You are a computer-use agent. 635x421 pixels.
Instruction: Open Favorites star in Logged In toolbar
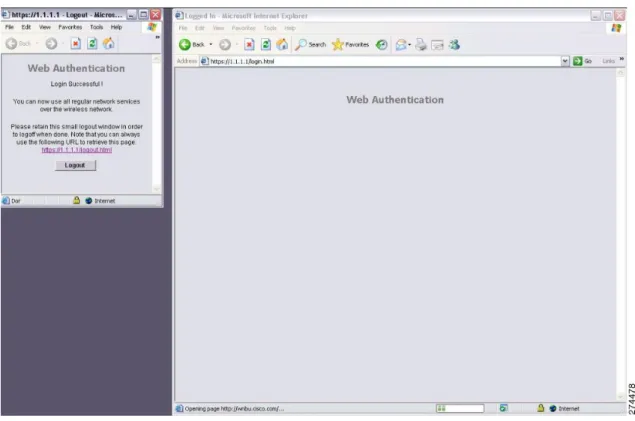350,45
